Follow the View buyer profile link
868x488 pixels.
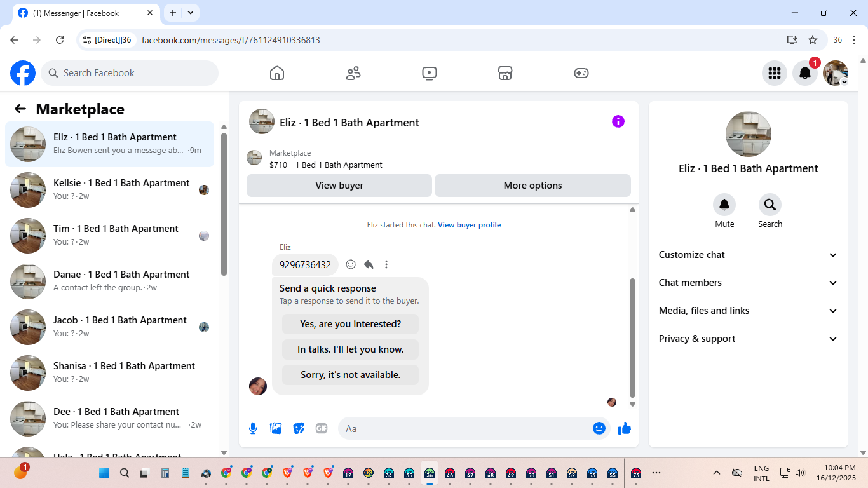coord(469,225)
